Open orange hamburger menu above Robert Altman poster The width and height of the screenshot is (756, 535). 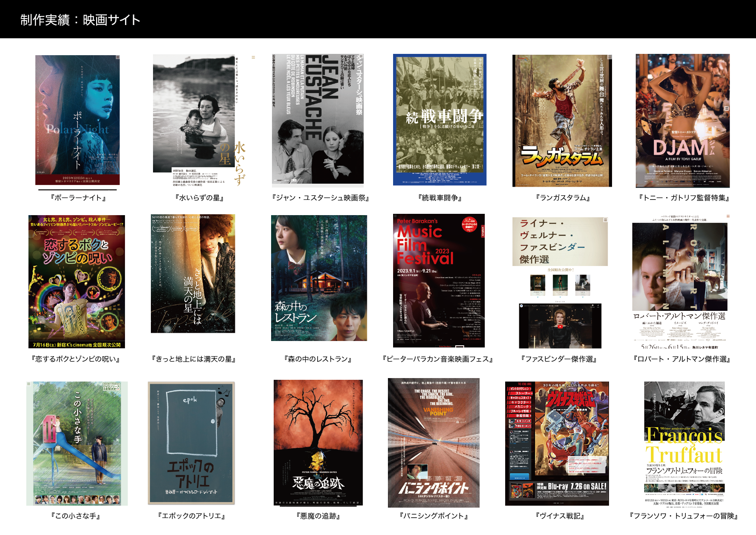[728, 216]
